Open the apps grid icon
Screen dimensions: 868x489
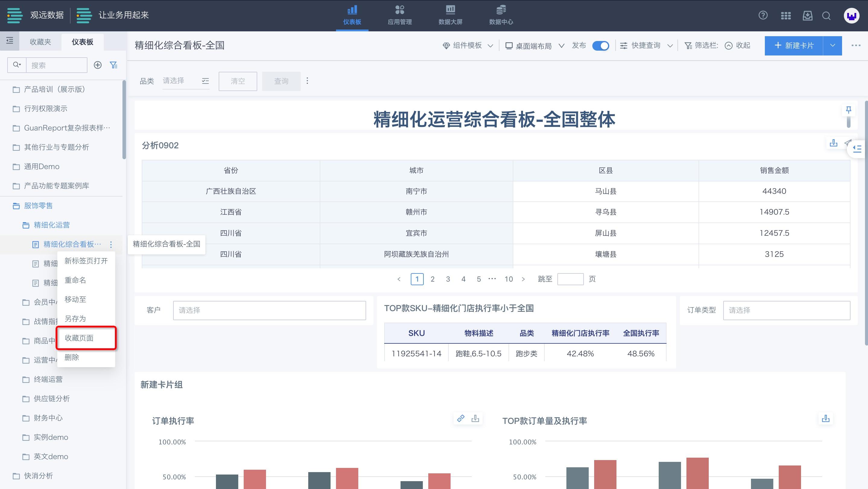point(785,15)
